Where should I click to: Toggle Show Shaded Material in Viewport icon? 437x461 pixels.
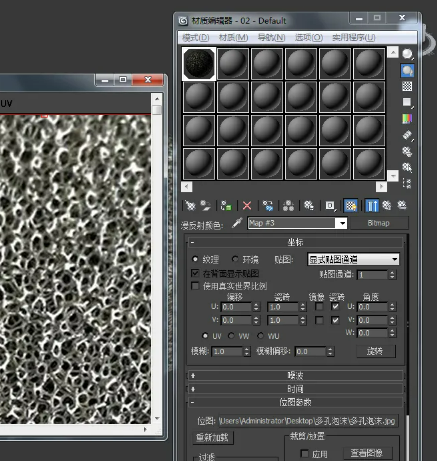tap(351, 206)
